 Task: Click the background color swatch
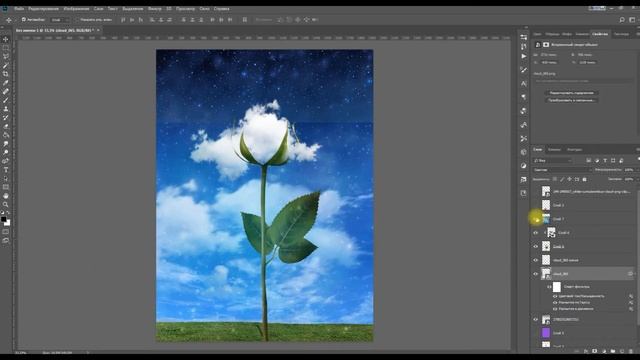[8, 223]
